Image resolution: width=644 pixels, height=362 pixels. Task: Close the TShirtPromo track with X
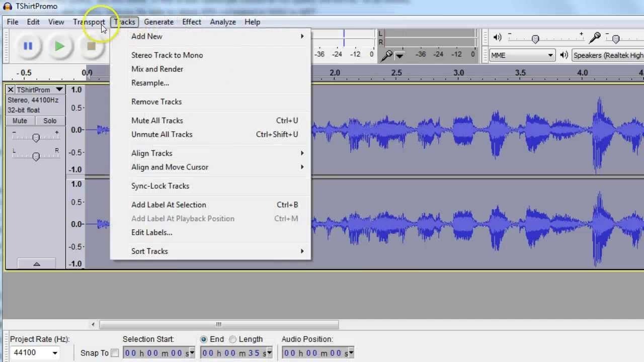pyautogui.click(x=10, y=89)
